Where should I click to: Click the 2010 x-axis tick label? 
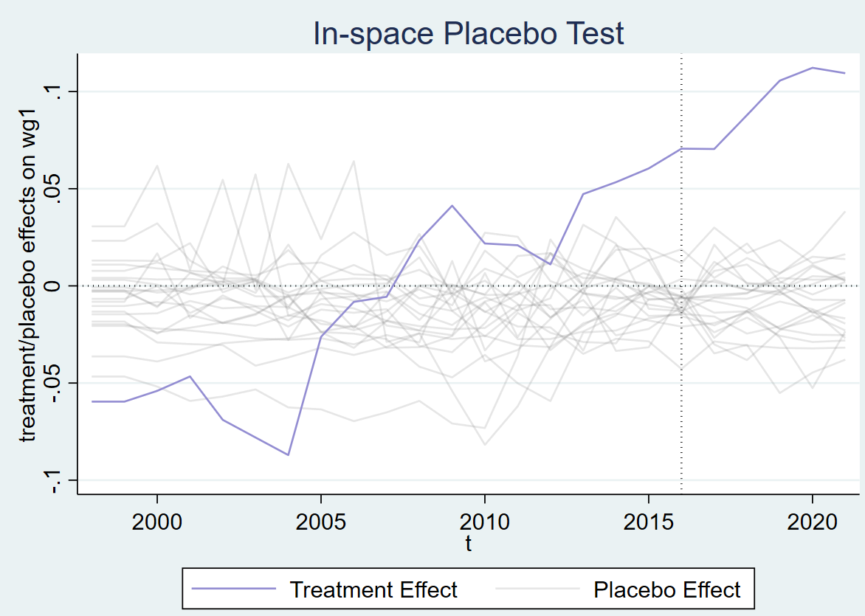click(484, 522)
